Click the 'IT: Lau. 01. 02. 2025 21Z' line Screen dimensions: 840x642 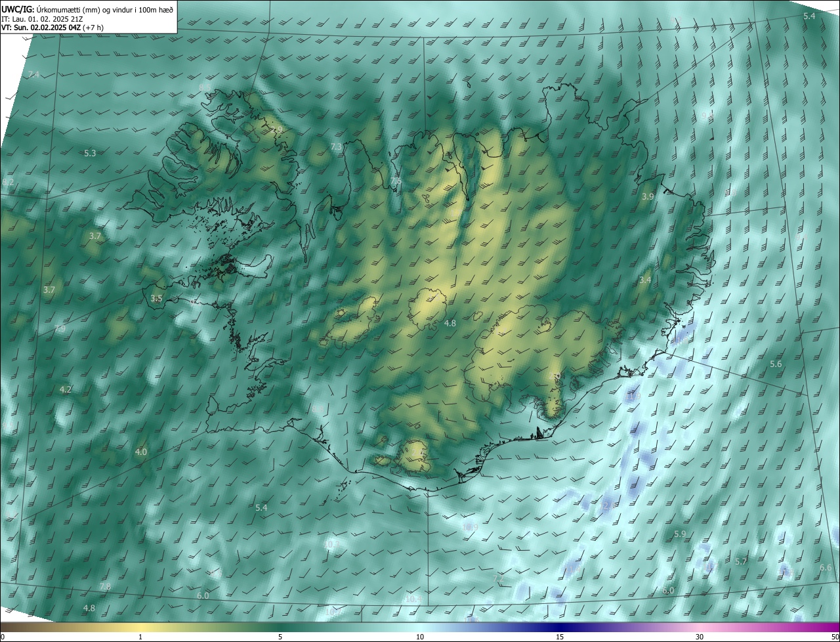point(42,19)
